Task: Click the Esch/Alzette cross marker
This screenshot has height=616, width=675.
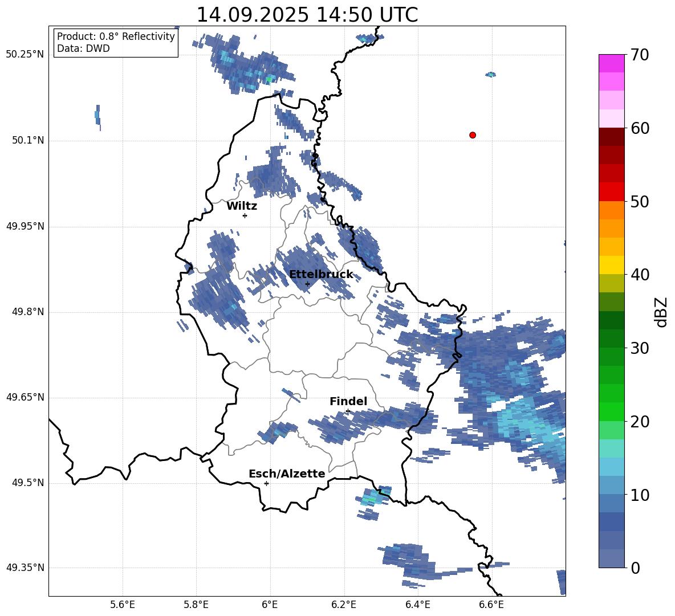Action: (x=266, y=483)
